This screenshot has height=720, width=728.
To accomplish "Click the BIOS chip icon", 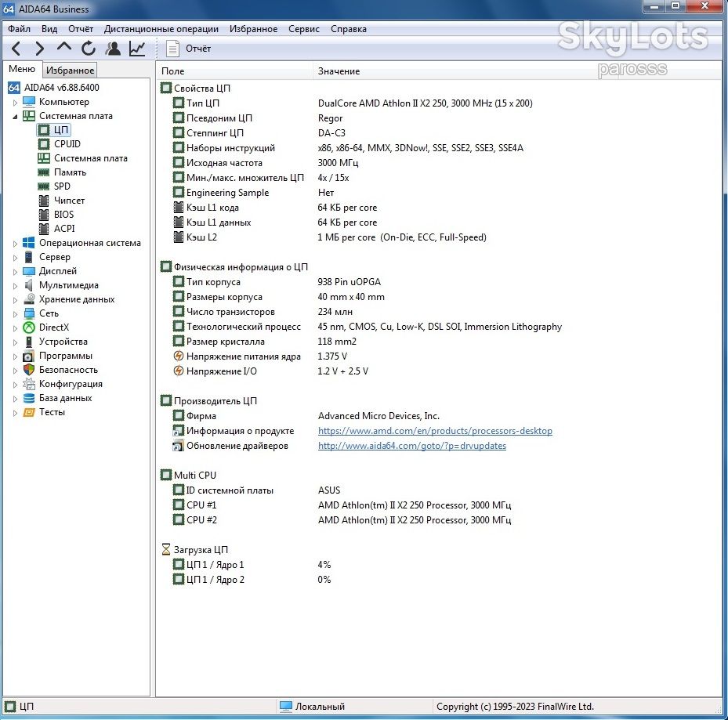I will pos(44,215).
